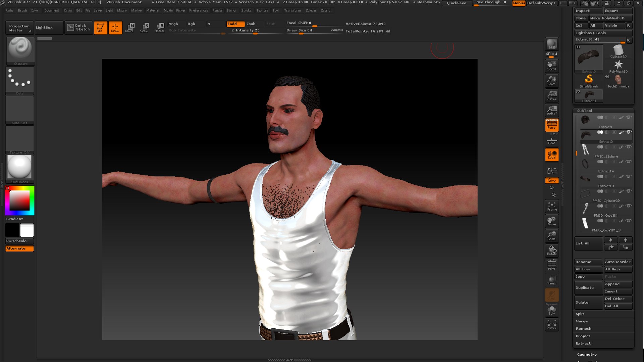644x362 pixels.
Task: Open the Preferences menu
Action: 199,10
